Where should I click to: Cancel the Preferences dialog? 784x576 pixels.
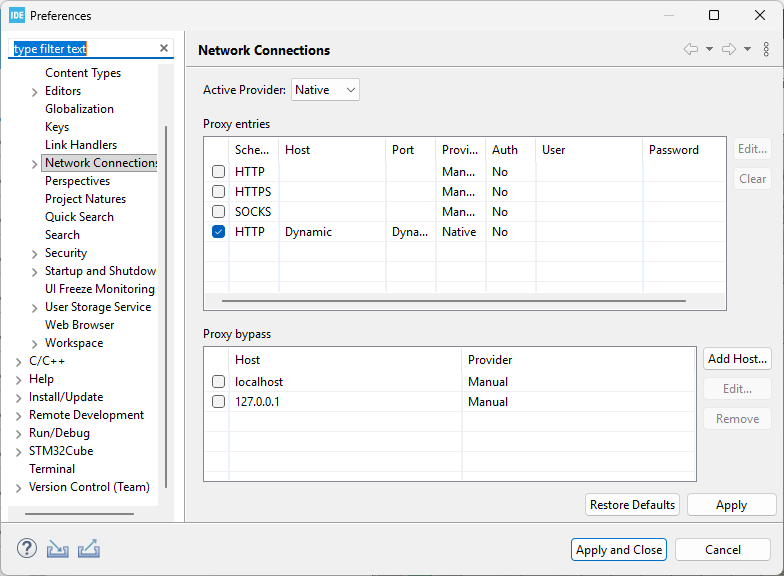click(x=723, y=550)
